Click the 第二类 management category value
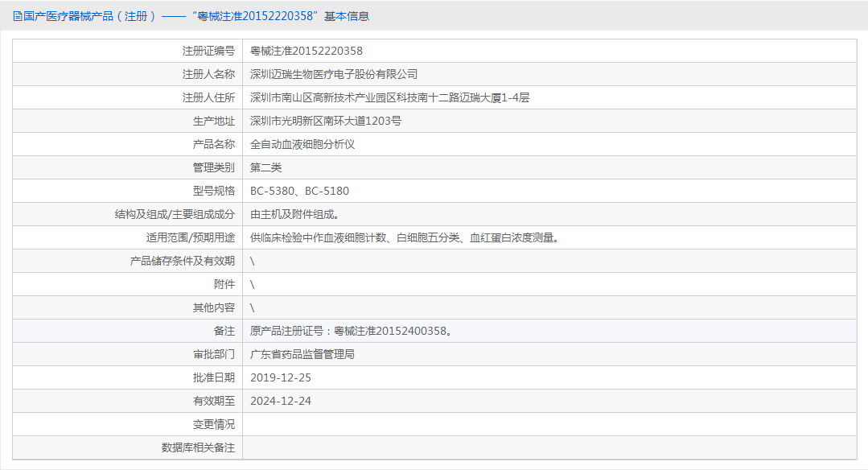 [265, 167]
